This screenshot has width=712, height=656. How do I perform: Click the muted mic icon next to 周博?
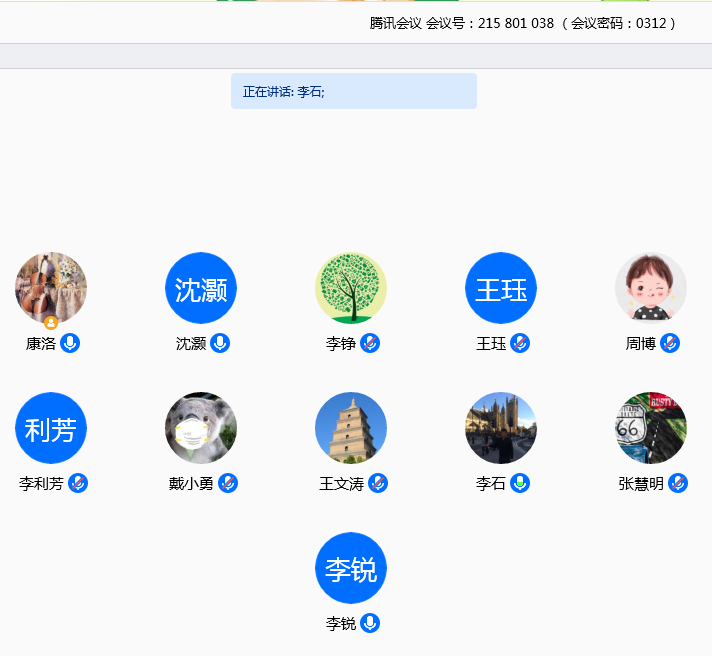[x=670, y=343]
